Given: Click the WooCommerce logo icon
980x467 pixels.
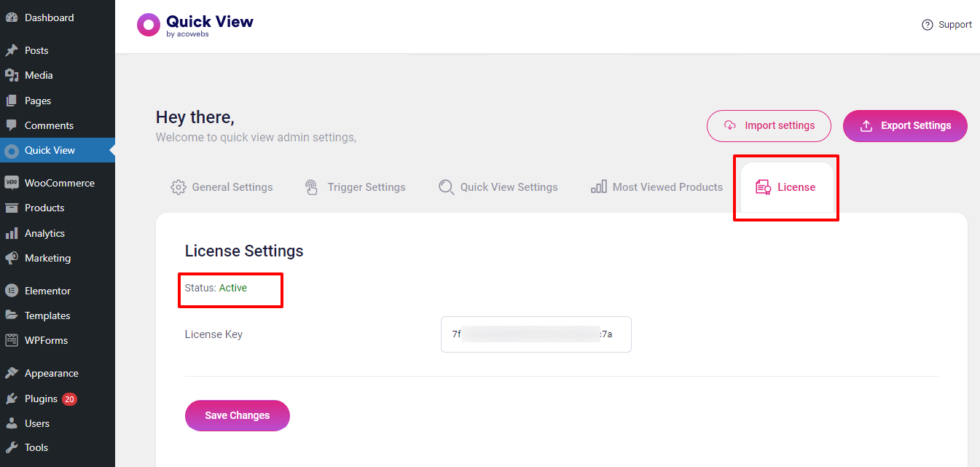Looking at the screenshot, I should 12,183.
